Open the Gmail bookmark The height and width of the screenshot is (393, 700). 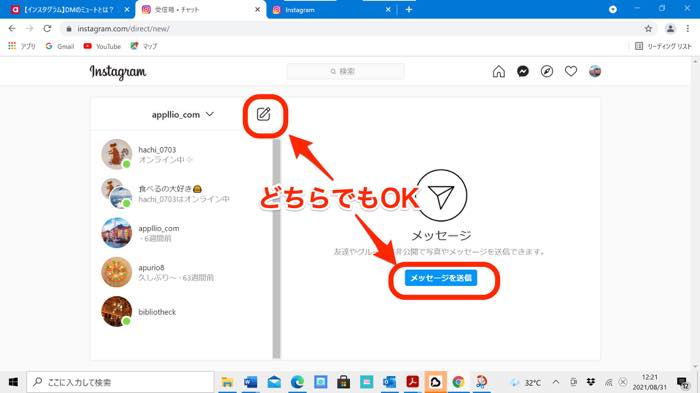click(x=59, y=46)
